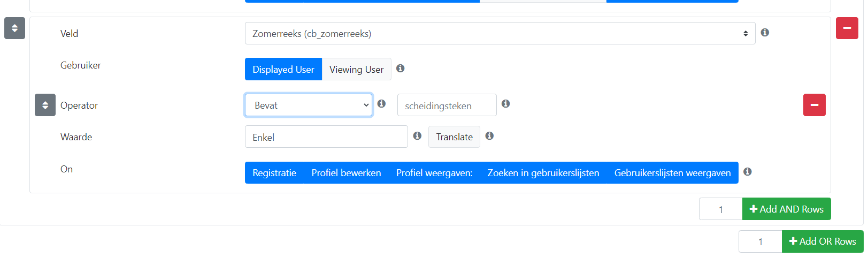Grab the outer grey sort handle beside Veld
The image size is (868, 257).
pyautogui.click(x=14, y=28)
